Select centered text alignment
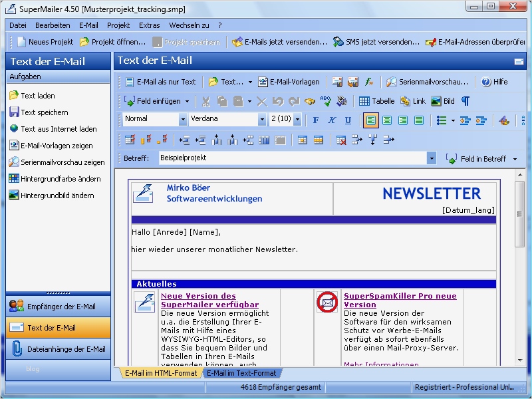Image resolution: width=532 pixels, height=399 pixels. 387,120
